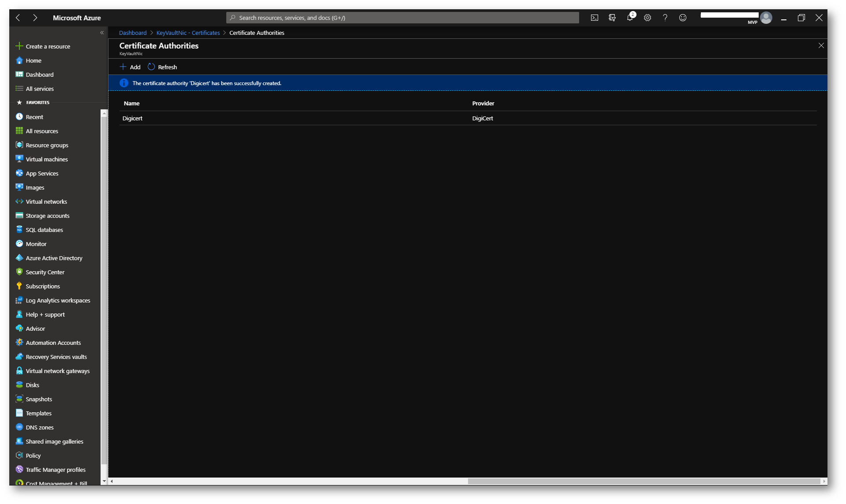
Task: Focus the search resources box
Action: 402,18
